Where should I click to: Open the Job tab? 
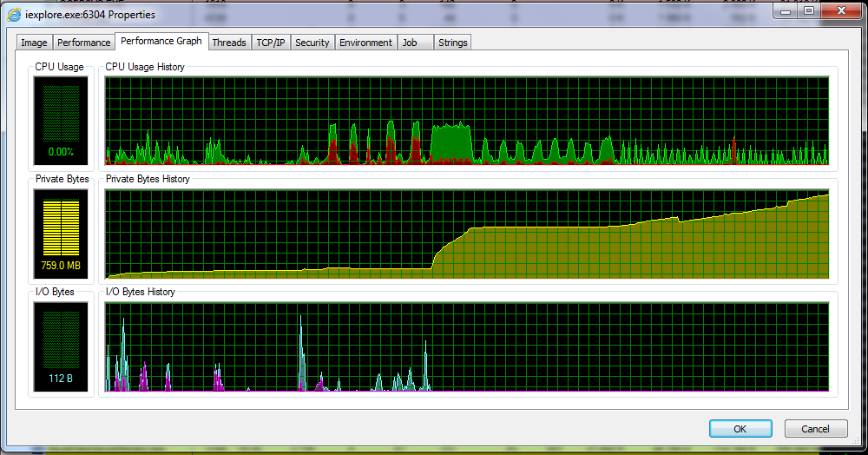[x=415, y=43]
